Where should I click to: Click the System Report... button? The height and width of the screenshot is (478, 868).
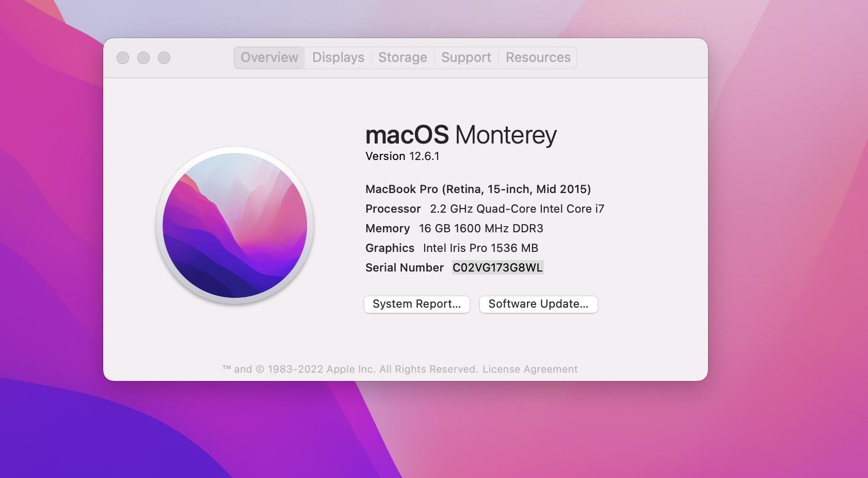tap(417, 304)
